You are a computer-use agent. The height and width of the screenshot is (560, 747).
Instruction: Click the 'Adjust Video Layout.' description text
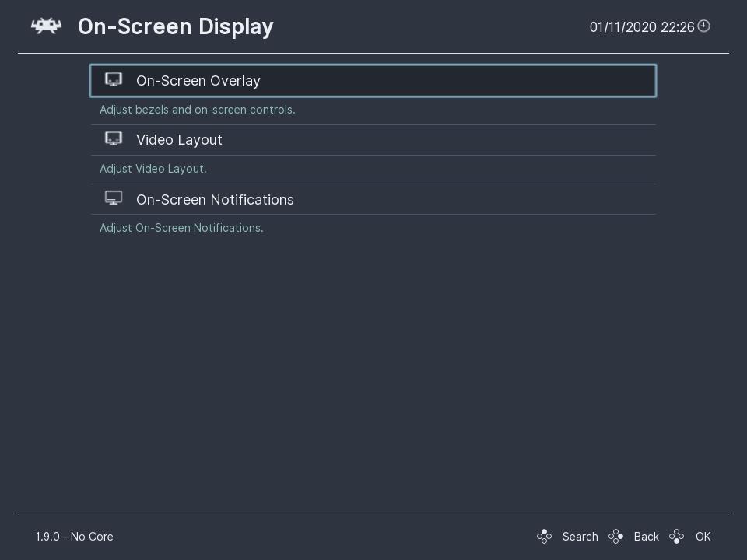tap(153, 169)
